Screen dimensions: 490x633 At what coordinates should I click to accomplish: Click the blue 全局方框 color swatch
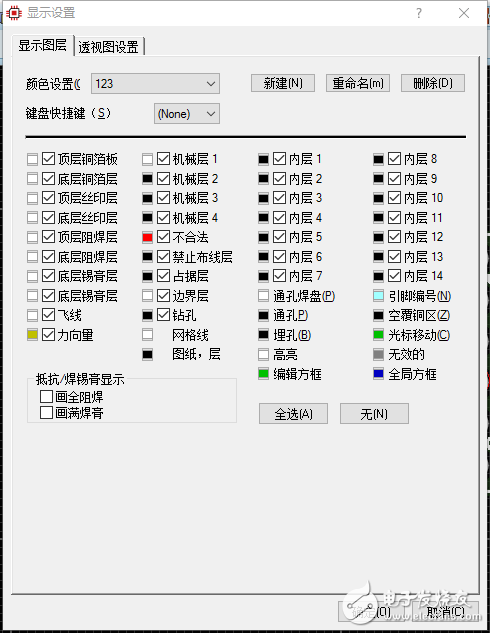(378, 374)
